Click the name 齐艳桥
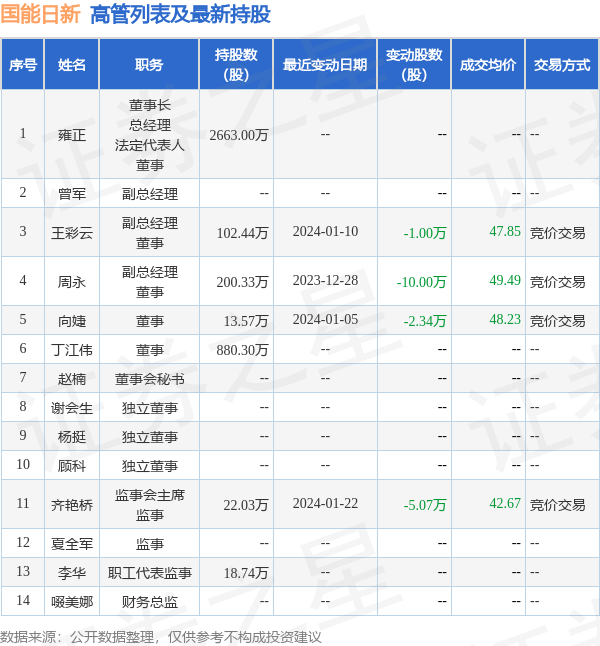This screenshot has width=600, height=646. pyautogui.click(x=72, y=505)
